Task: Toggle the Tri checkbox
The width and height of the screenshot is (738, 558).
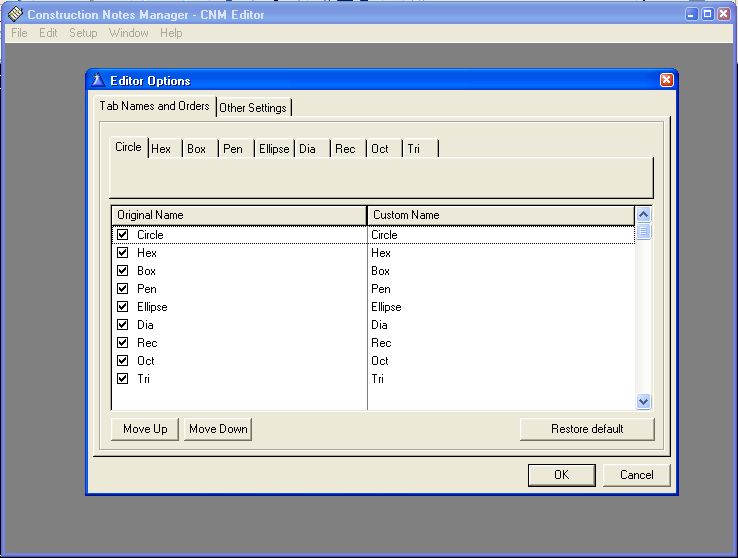Action: click(x=123, y=379)
